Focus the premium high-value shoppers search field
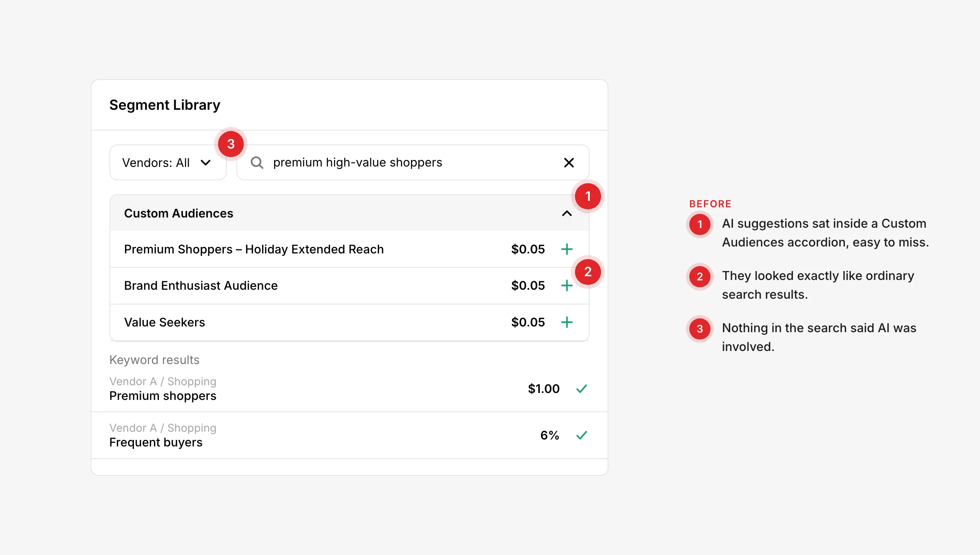 point(412,162)
